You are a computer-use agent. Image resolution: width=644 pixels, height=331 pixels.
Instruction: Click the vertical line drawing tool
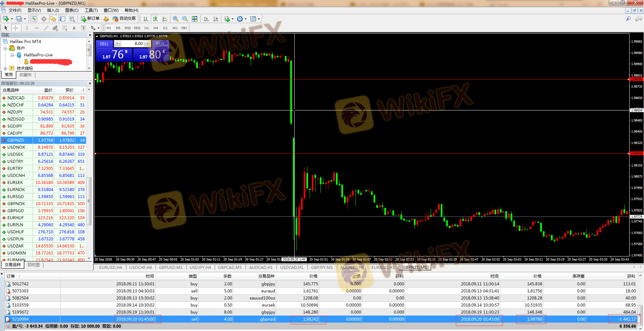27,28
